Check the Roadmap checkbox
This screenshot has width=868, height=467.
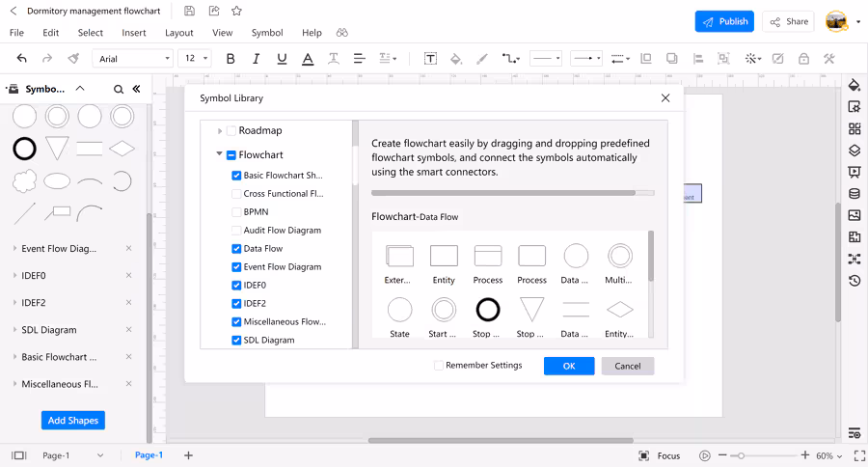click(231, 130)
